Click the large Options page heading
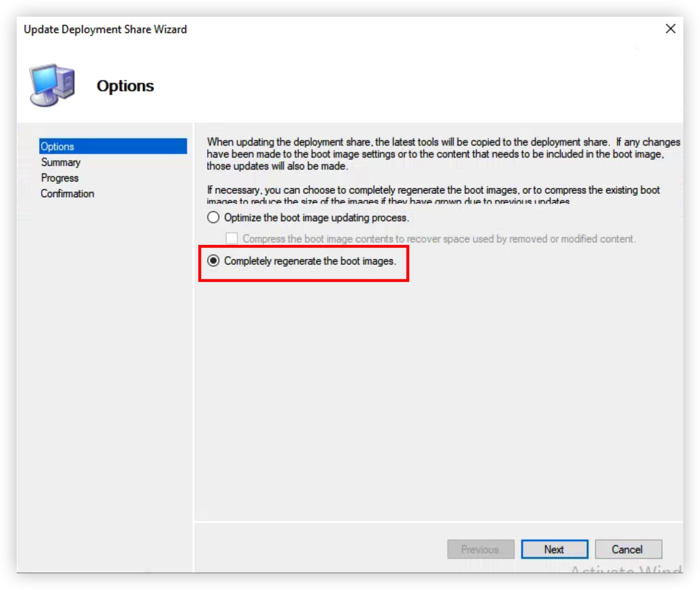Viewport: 700px width, 590px height. coord(125,86)
